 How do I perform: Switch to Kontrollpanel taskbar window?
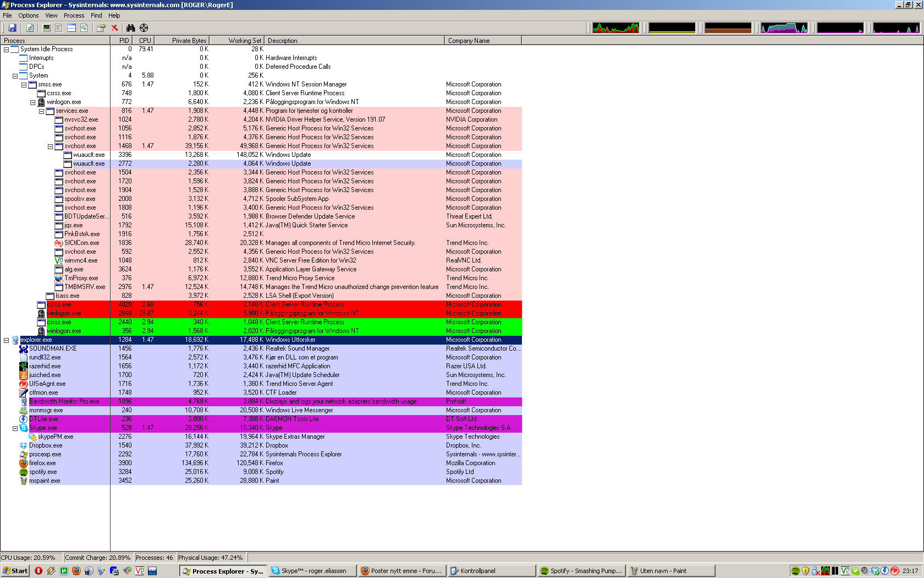tap(491, 571)
